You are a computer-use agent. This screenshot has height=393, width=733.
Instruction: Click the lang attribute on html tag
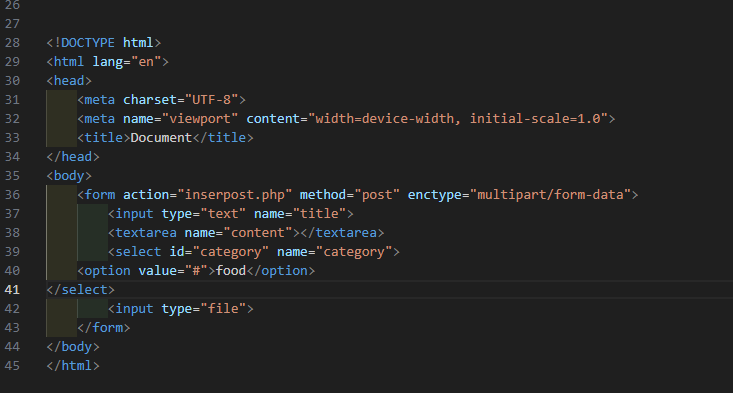coord(108,62)
